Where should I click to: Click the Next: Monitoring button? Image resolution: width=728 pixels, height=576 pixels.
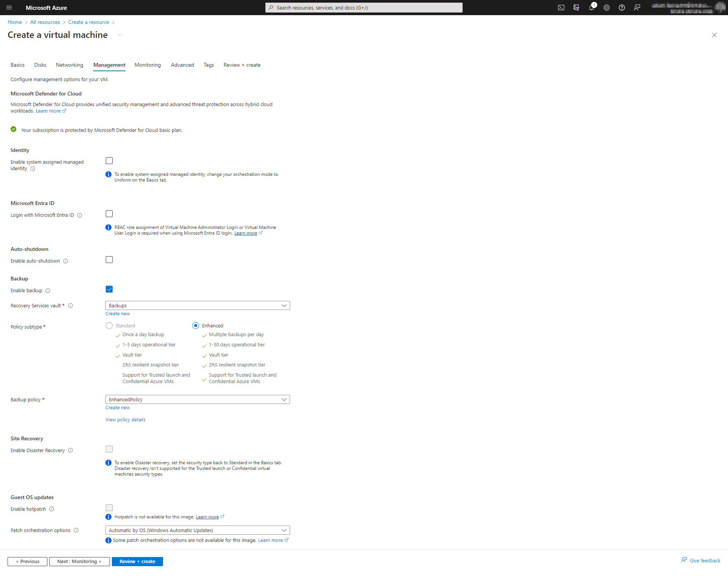79,561
